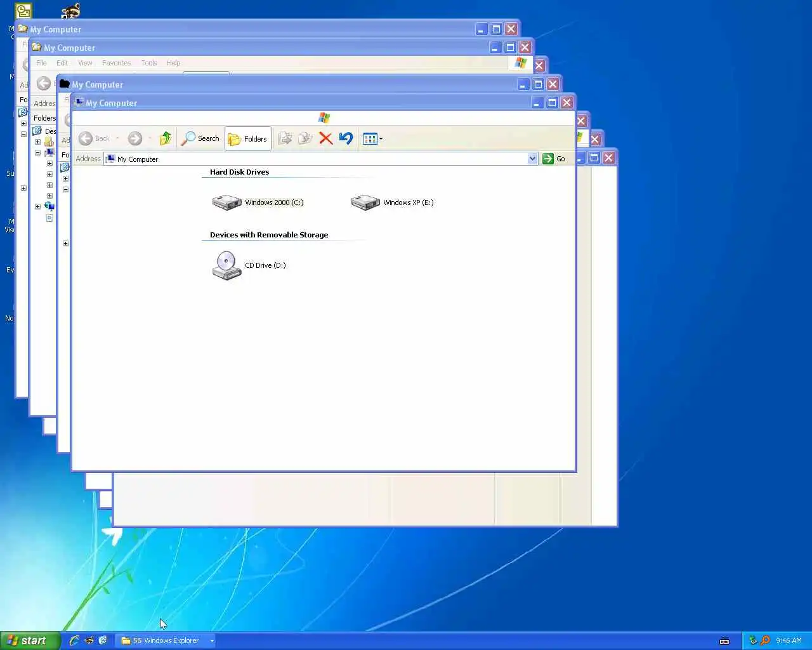The width and height of the screenshot is (812, 650).
Task: Select the Windows 2000 (C:) drive
Action: tap(258, 202)
